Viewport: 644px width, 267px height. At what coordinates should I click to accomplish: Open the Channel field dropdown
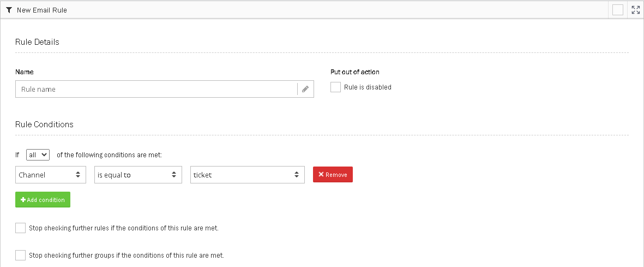[x=51, y=175]
